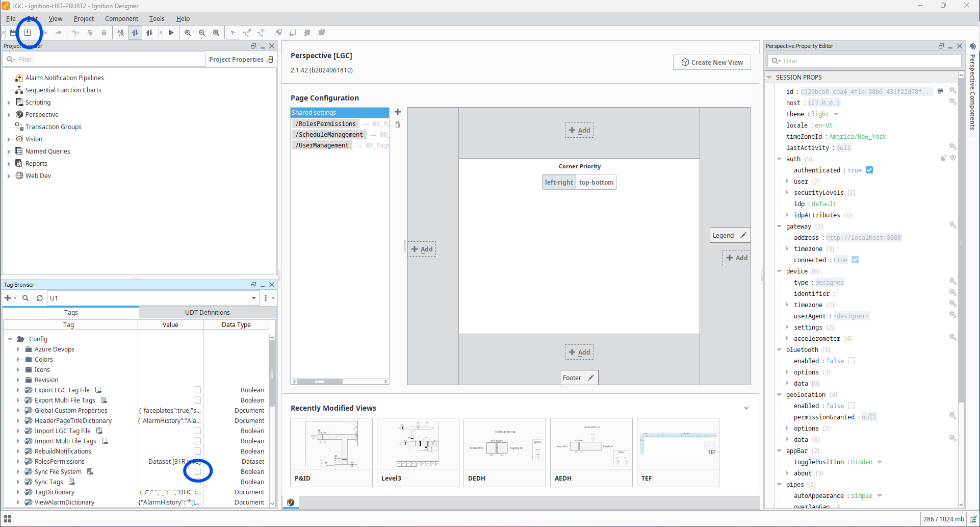The height and width of the screenshot is (527, 980).
Task: Click the Preview Mode play icon
Action: pos(171,33)
